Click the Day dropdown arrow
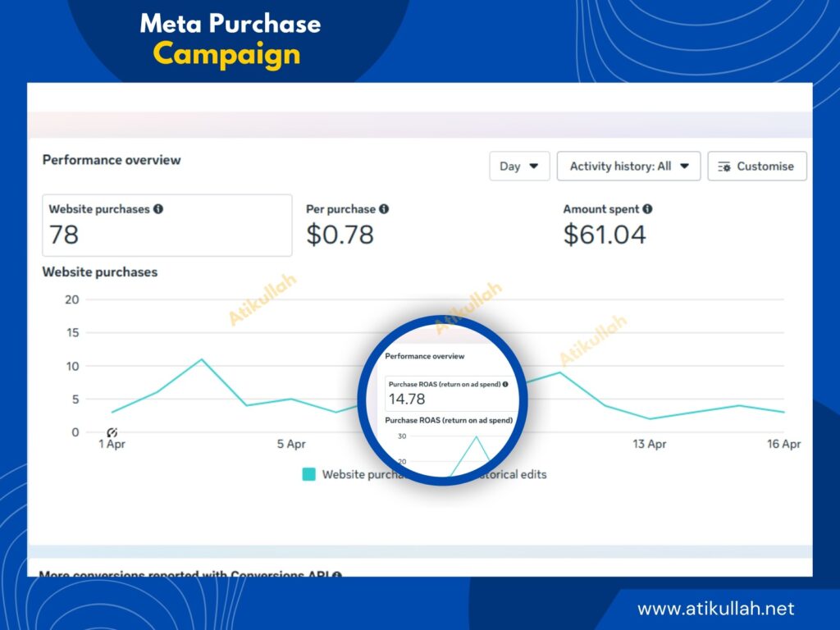Image resolution: width=840 pixels, height=630 pixels. click(533, 166)
